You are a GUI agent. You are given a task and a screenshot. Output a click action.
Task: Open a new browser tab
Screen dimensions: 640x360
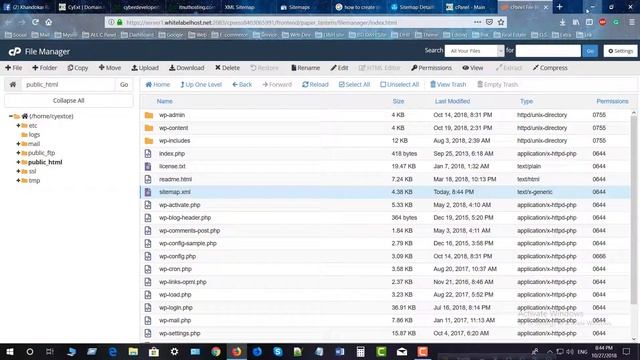[559, 7]
